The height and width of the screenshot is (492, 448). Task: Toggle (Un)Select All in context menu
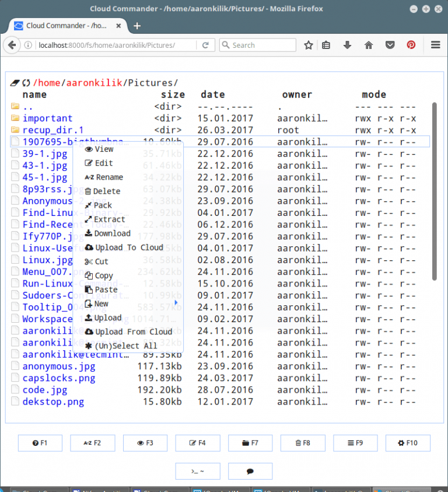pyautogui.click(x=125, y=346)
